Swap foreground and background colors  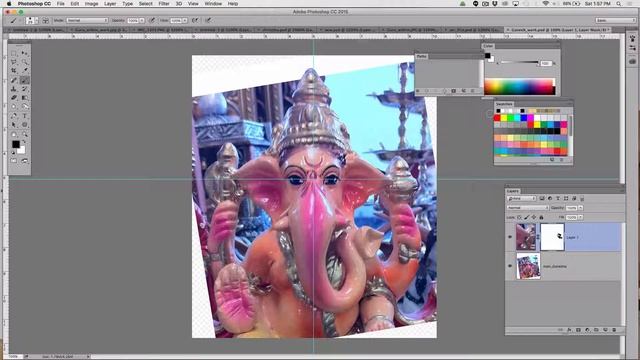(x=23, y=142)
